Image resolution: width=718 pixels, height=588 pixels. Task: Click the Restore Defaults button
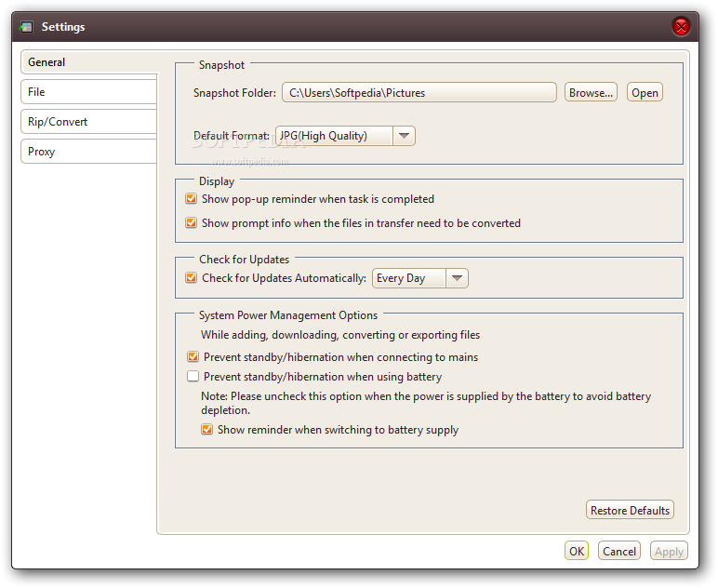click(630, 510)
